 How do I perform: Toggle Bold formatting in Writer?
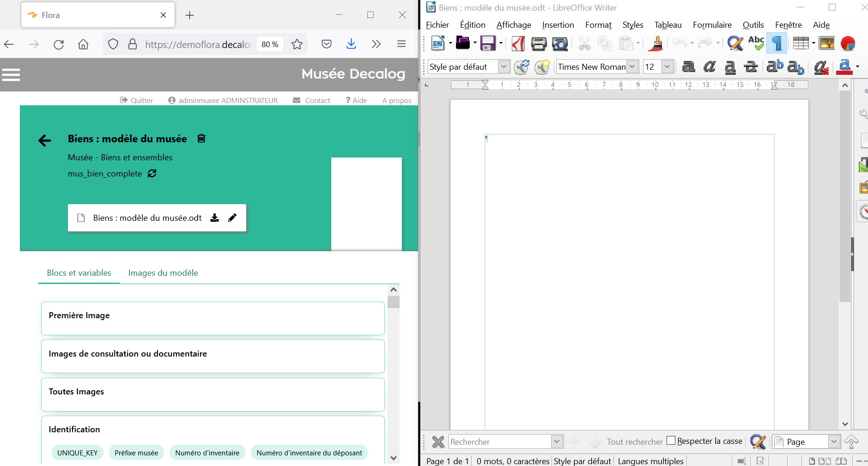pos(688,67)
